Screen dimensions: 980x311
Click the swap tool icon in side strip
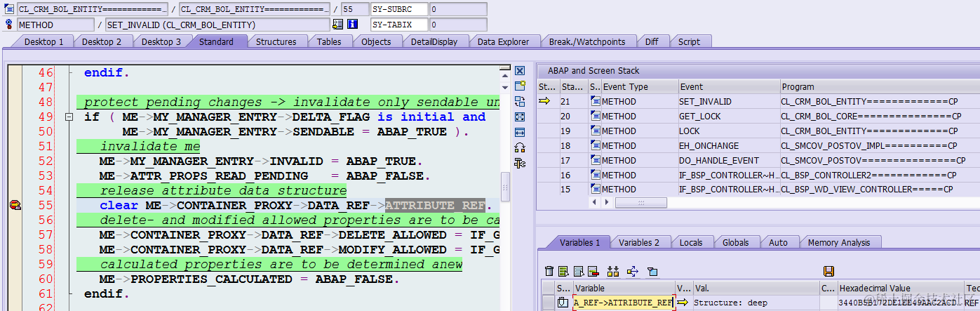[x=520, y=101]
